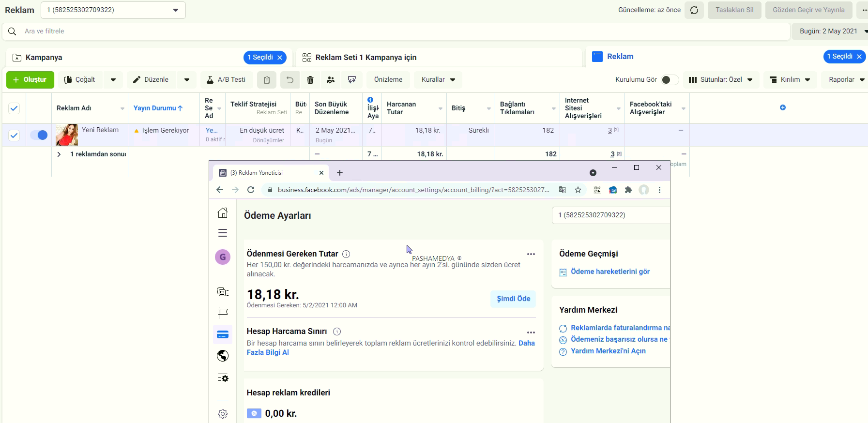Open Ödeme hareketlerini gör link
The height and width of the screenshot is (423, 868).
pos(610,272)
